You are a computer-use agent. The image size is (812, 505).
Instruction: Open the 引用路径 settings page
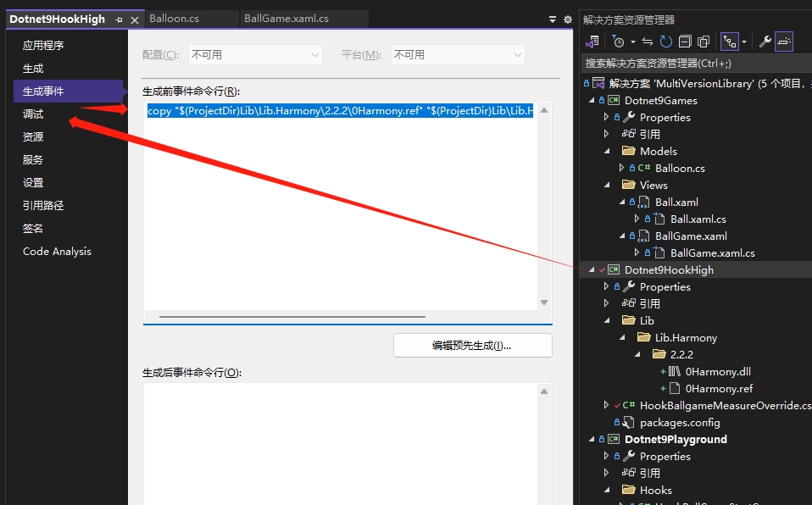pos(43,205)
